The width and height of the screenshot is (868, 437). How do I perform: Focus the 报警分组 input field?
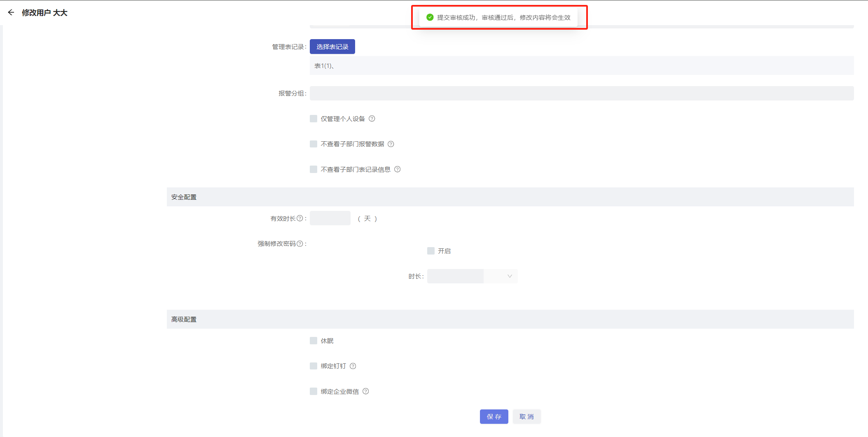(x=582, y=93)
